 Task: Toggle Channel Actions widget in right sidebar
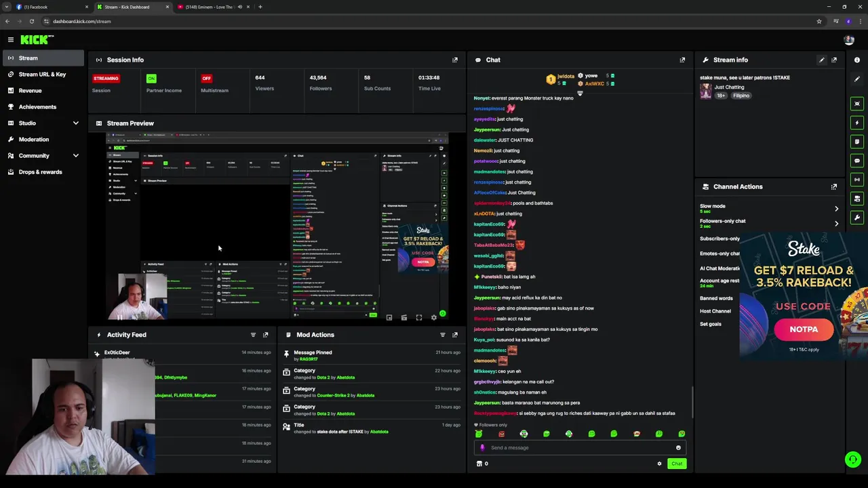[857, 199]
